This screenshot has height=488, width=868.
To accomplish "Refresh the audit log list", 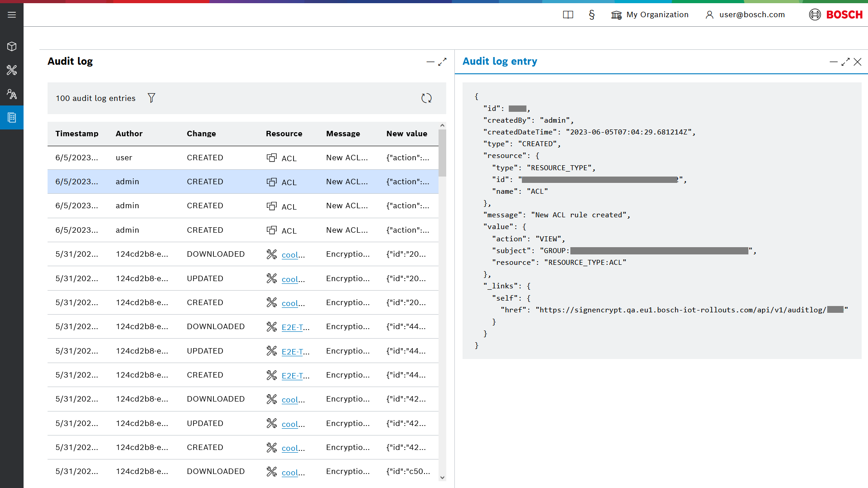I will 426,98.
